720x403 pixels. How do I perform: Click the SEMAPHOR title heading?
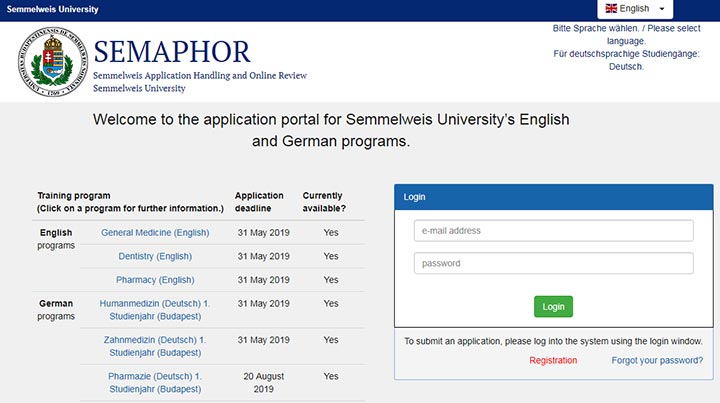point(172,51)
